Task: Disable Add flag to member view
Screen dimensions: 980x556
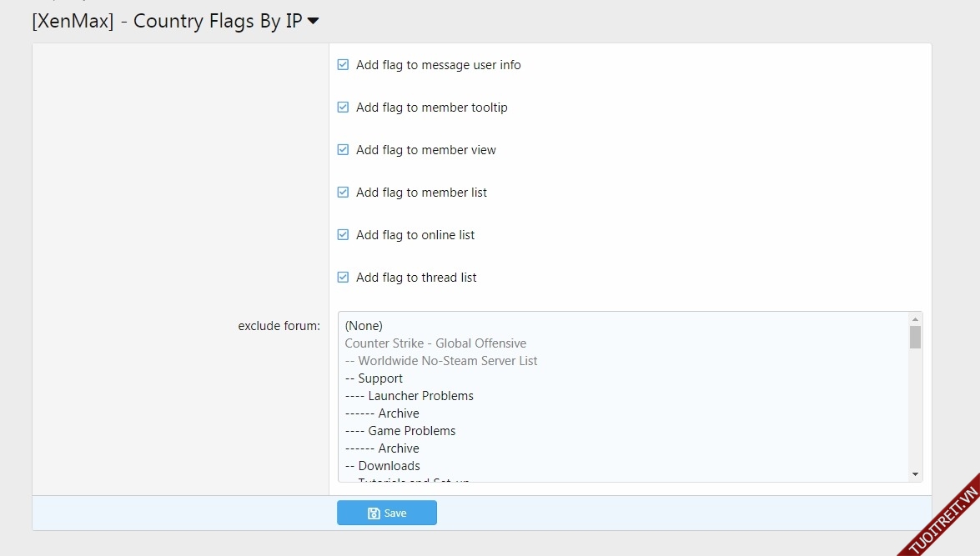Action: 343,150
